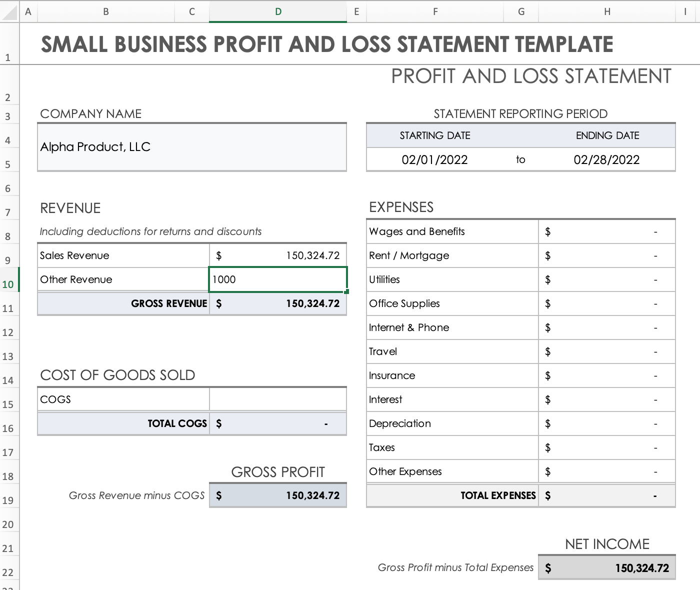Click the Gross Revenue total cell

278,303
